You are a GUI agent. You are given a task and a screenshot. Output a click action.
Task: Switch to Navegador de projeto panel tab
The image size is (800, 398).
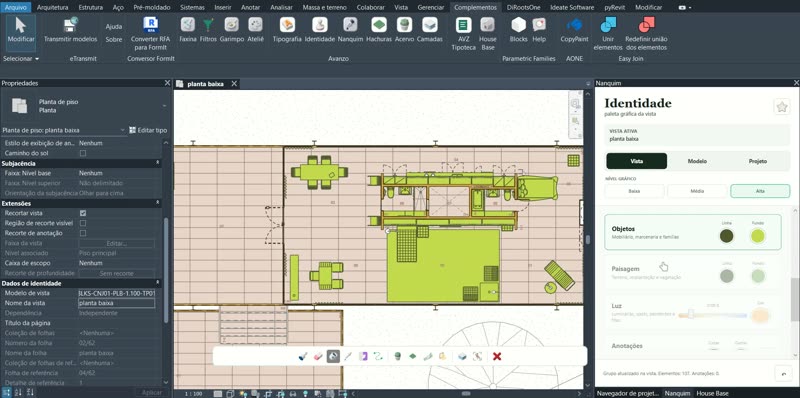(x=628, y=393)
